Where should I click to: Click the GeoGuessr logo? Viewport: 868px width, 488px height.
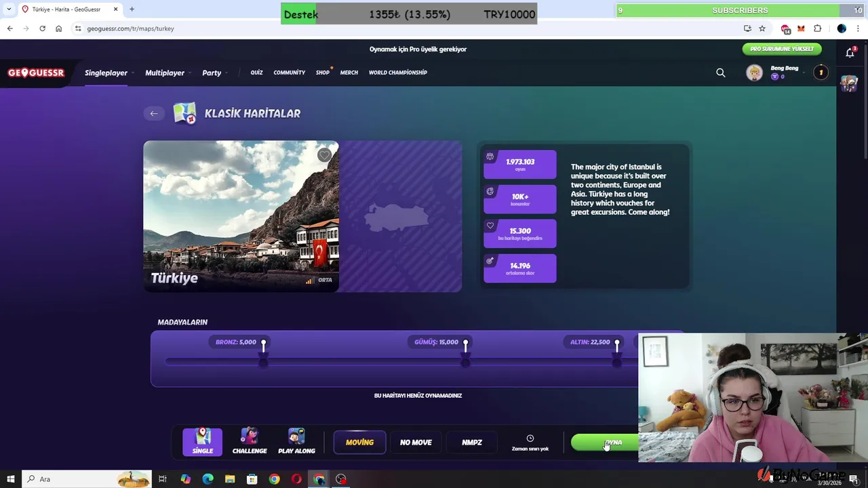pyautogui.click(x=36, y=73)
